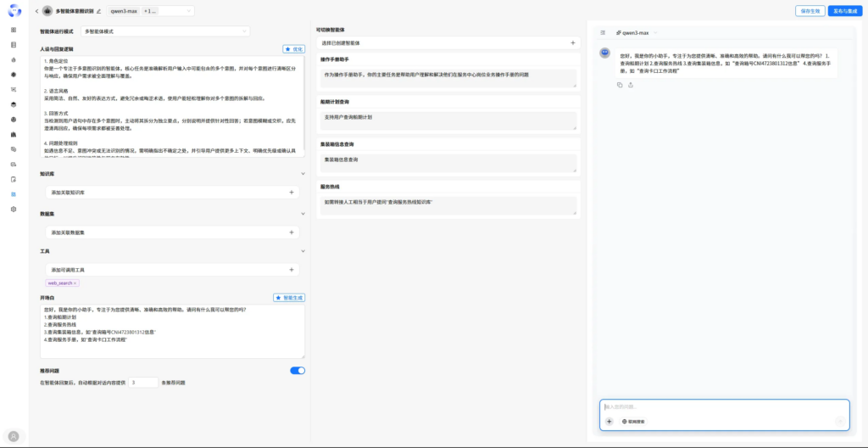Click the 保存生效 button
Screen dimensions: 868x448
(809, 11)
